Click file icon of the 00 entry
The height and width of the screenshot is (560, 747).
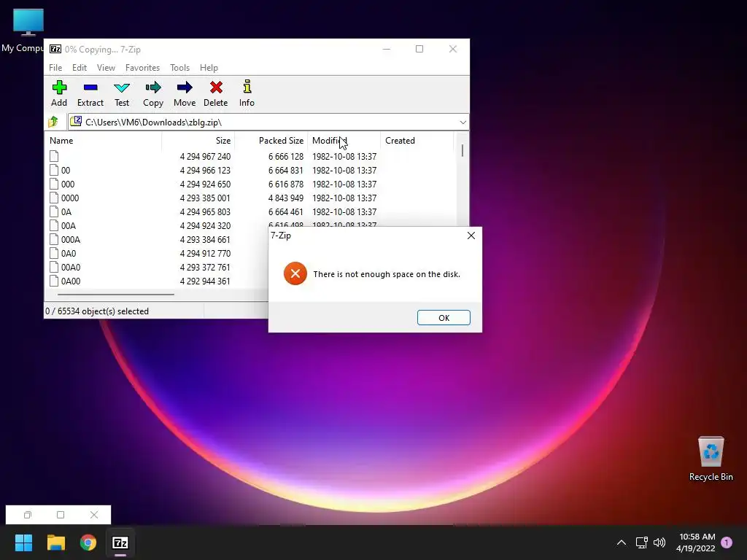(x=54, y=170)
